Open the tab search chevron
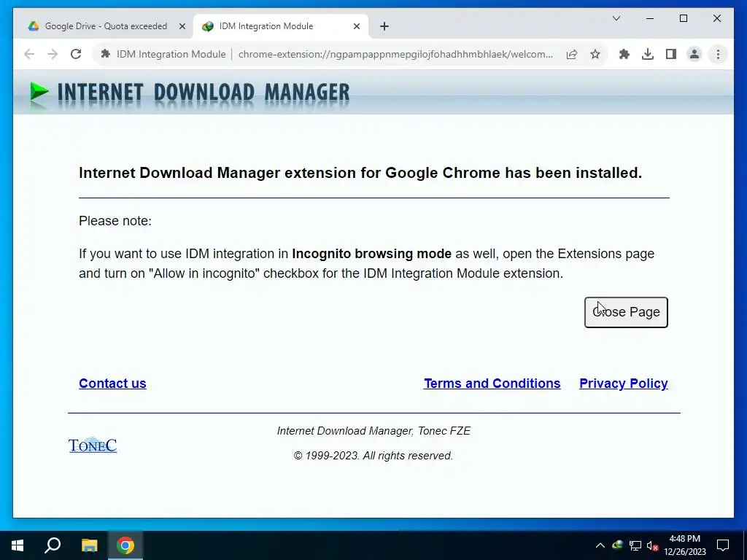Image resolution: width=747 pixels, height=560 pixels. point(616,18)
